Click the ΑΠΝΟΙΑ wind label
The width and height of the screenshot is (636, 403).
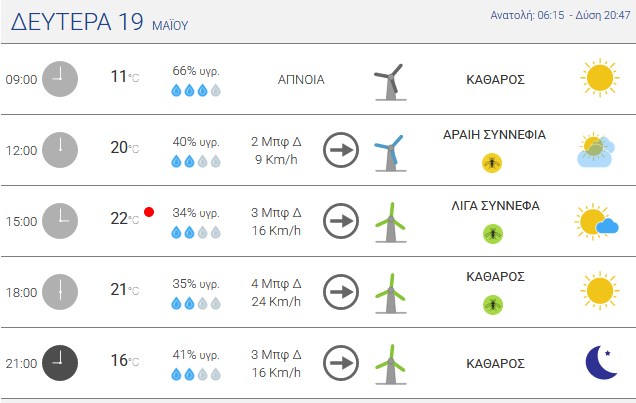pos(301,79)
